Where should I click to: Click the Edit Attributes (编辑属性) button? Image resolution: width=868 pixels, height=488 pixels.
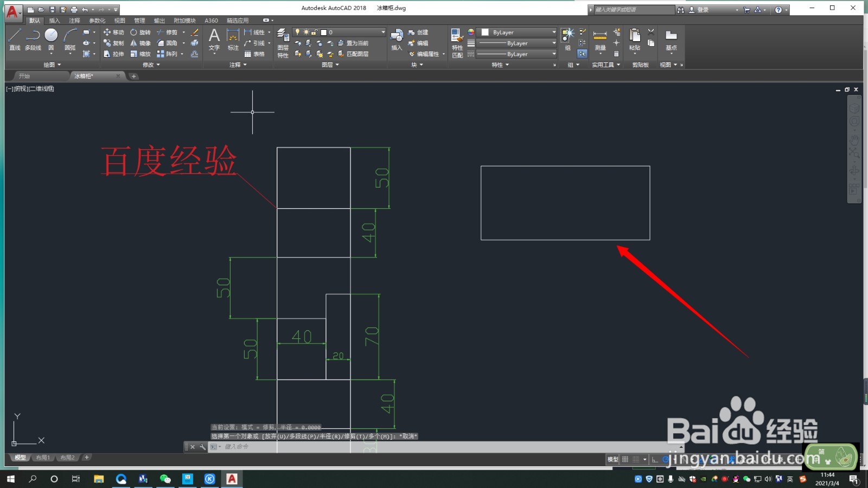424,54
